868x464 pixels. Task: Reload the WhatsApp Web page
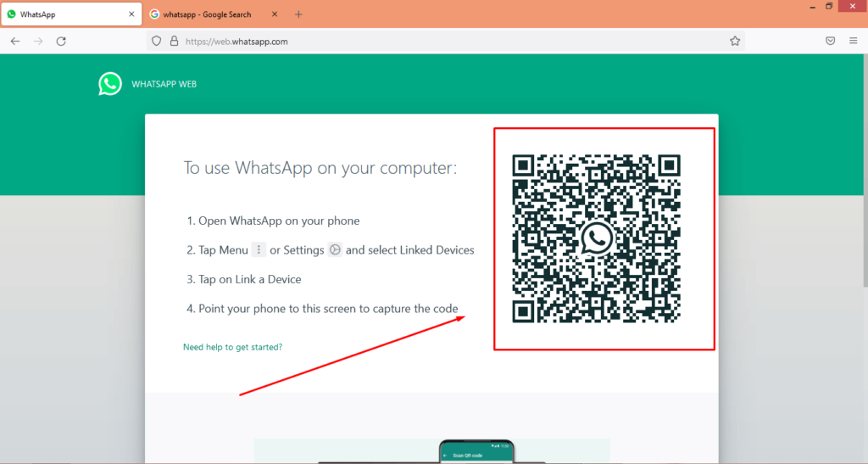point(61,41)
